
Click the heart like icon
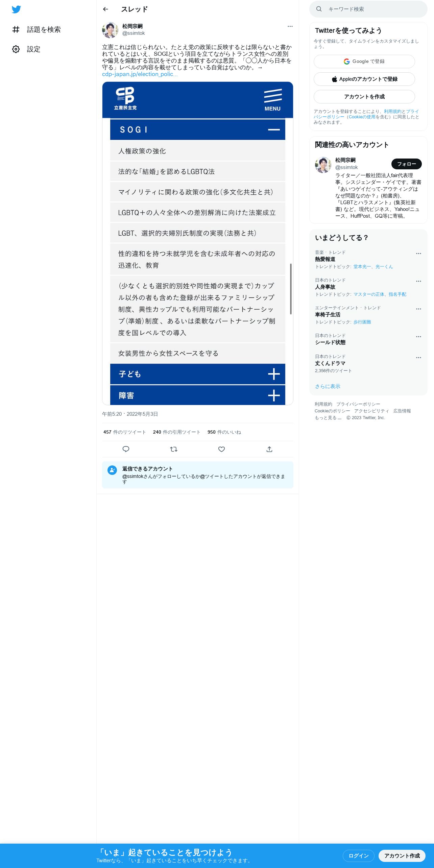point(221,449)
